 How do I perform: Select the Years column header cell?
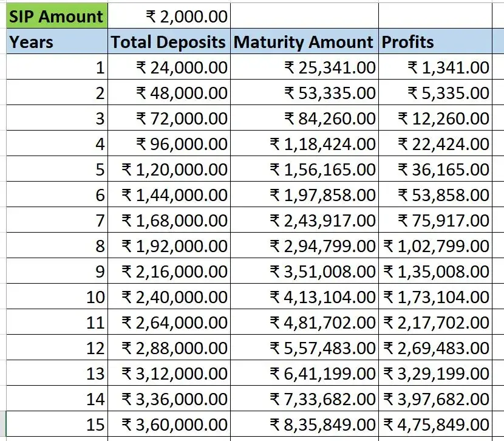pos(56,42)
